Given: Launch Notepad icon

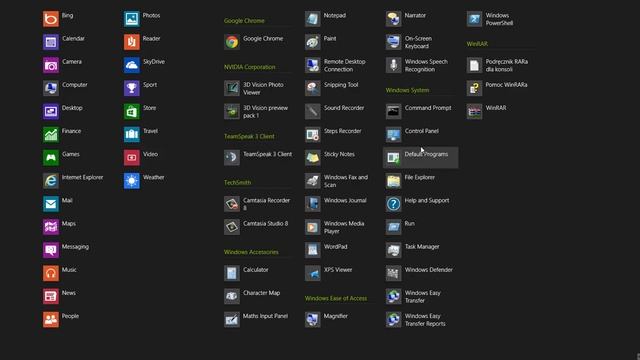Looking at the screenshot, I should (313, 19).
